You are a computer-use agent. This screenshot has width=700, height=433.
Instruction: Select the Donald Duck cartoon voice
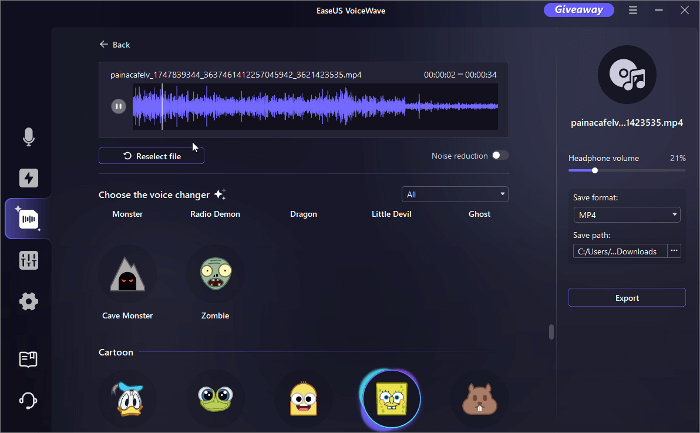pos(128,399)
